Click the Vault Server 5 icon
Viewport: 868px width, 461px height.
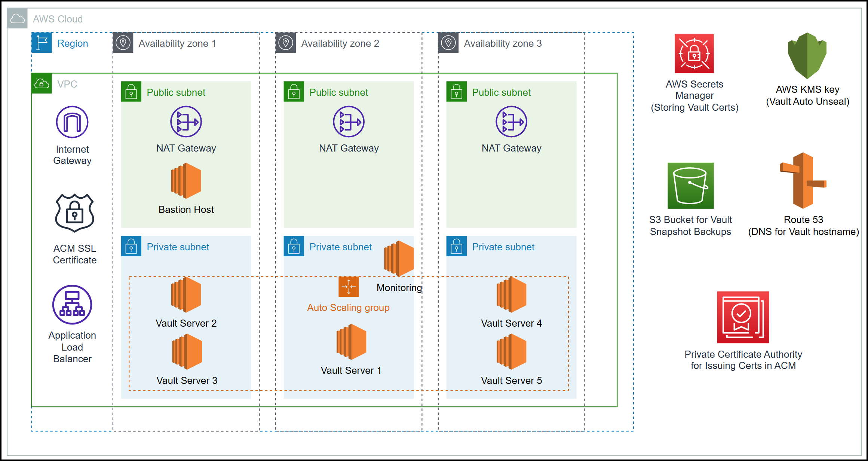tap(511, 352)
